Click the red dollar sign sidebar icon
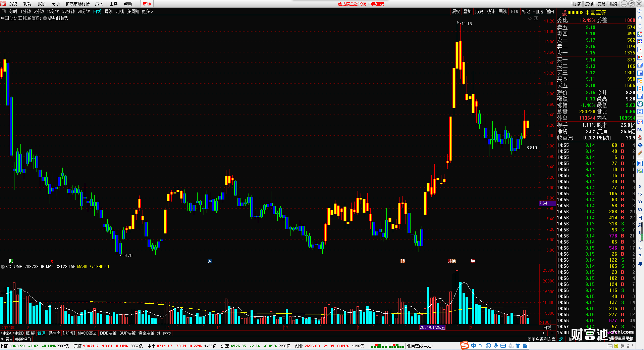The image size is (644, 350). tap(640, 137)
